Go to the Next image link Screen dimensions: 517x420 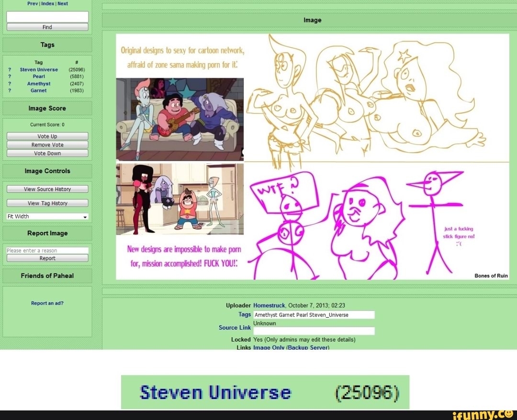point(63,4)
